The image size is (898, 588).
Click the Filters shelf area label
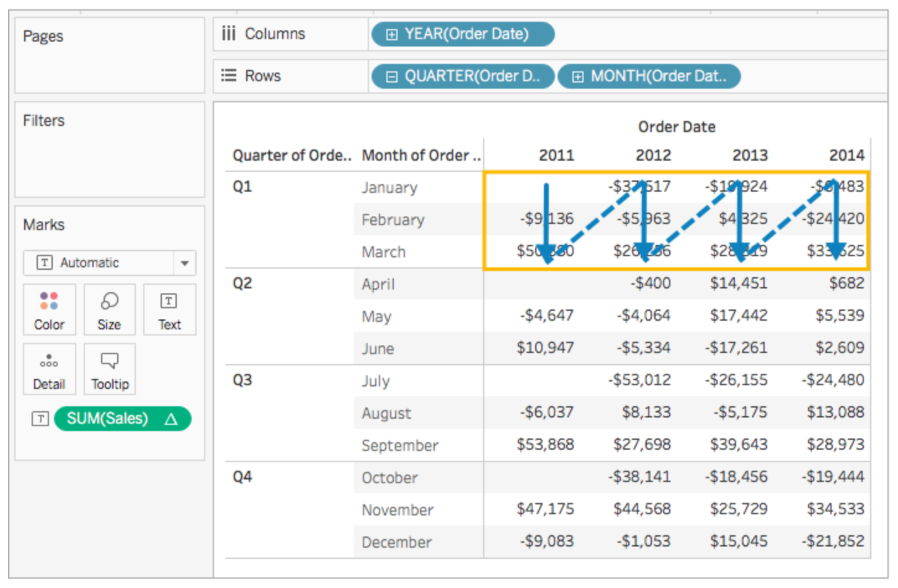coord(43,120)
